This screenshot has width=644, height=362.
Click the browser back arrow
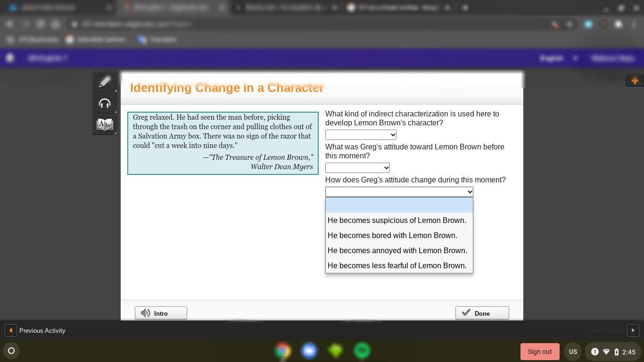[10, 24]
